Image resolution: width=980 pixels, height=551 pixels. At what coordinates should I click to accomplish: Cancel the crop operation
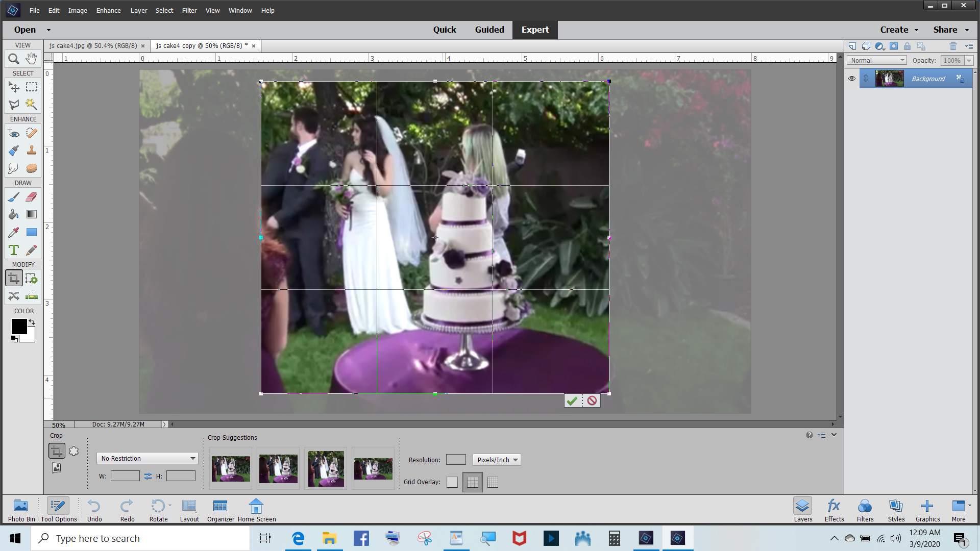592,400
